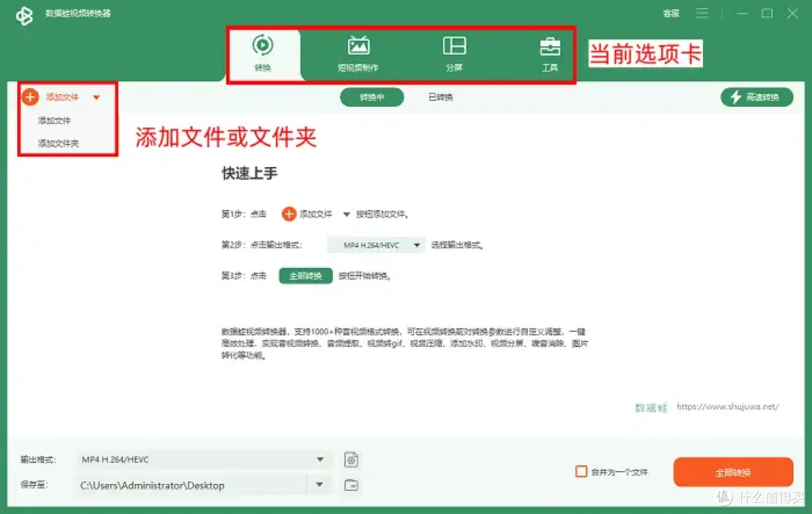The image size is (812, 514).
Task: Click the orange plus 添加文件 icon at top left
Action: pyautogui.click(x=30, y=97)
